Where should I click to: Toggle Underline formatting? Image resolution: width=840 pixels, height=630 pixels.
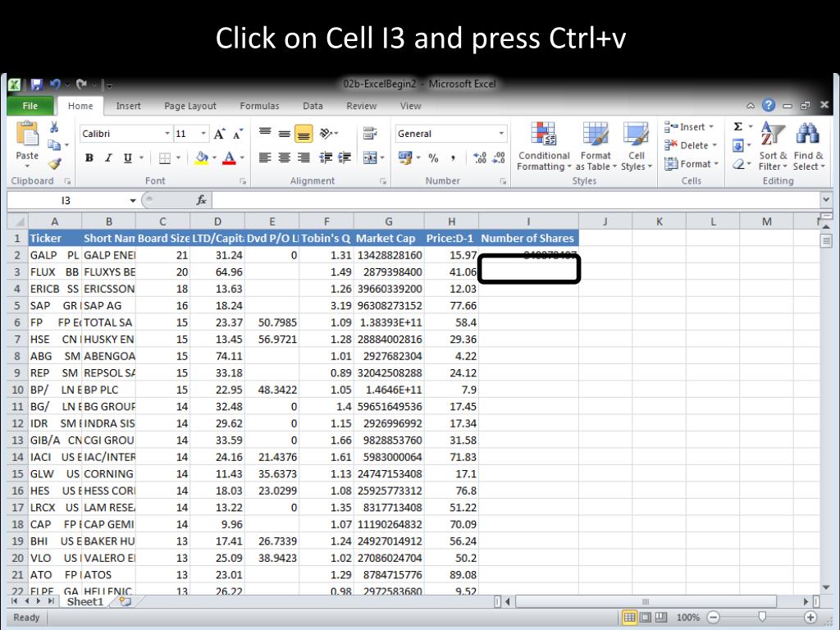[127, 158]
